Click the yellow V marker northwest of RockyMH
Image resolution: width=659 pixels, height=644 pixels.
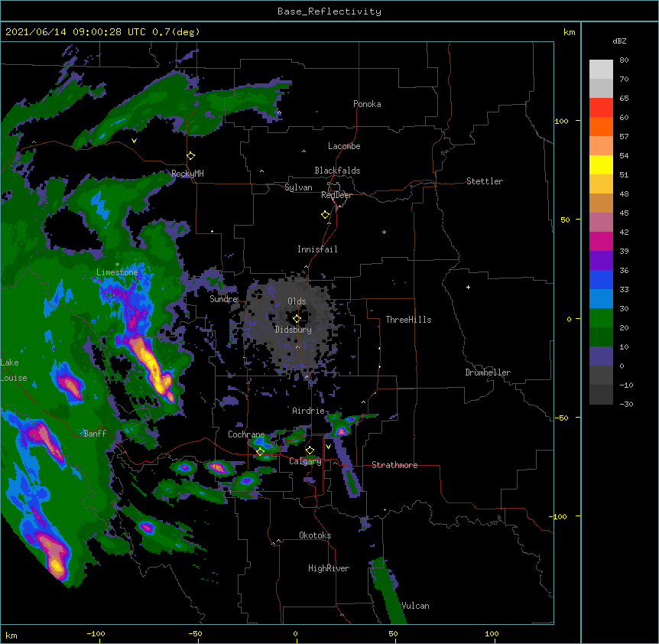(x=134, y=141)
